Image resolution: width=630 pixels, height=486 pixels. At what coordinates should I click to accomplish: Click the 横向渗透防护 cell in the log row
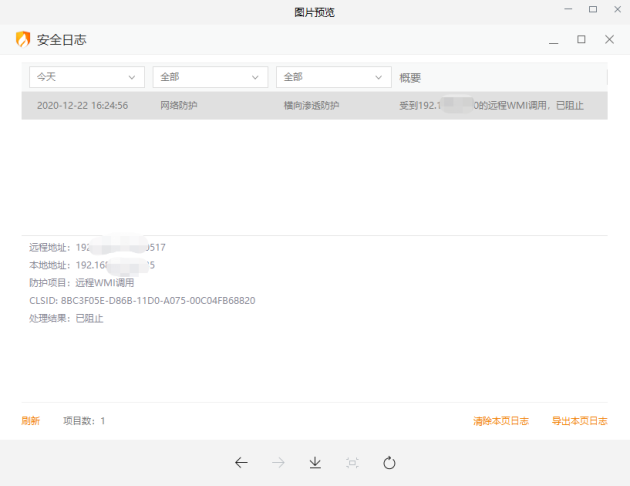pyautogui.click(x=311, y=105)
